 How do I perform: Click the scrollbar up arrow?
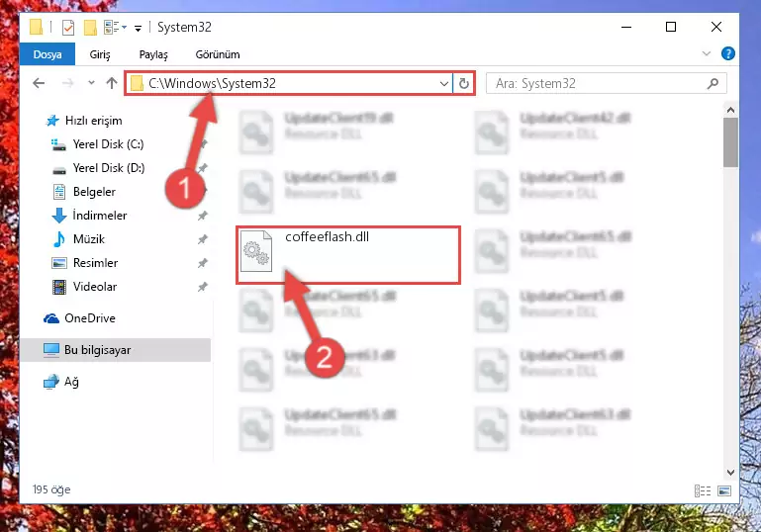coord(730,110)
